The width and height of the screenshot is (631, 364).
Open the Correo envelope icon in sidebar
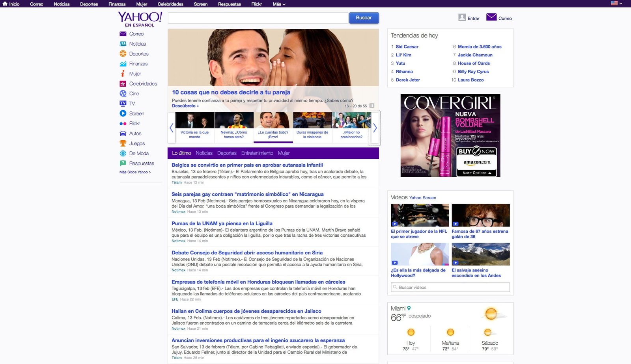[123, 34]
